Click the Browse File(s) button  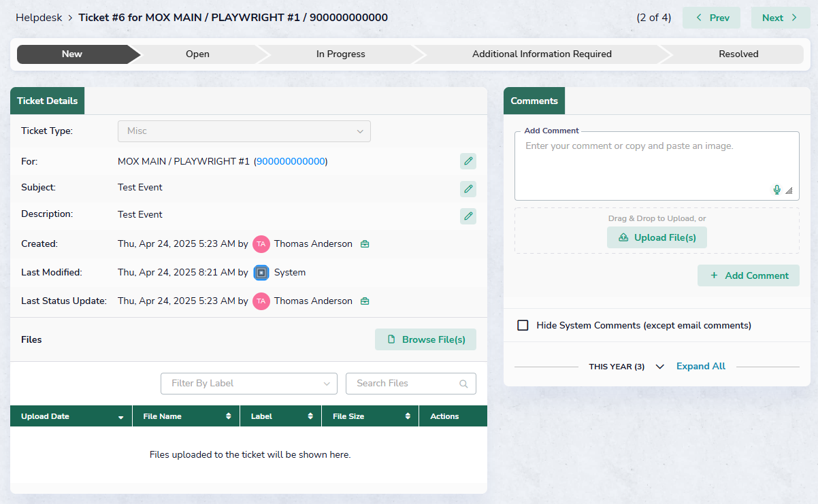click(x=425, y=339)
